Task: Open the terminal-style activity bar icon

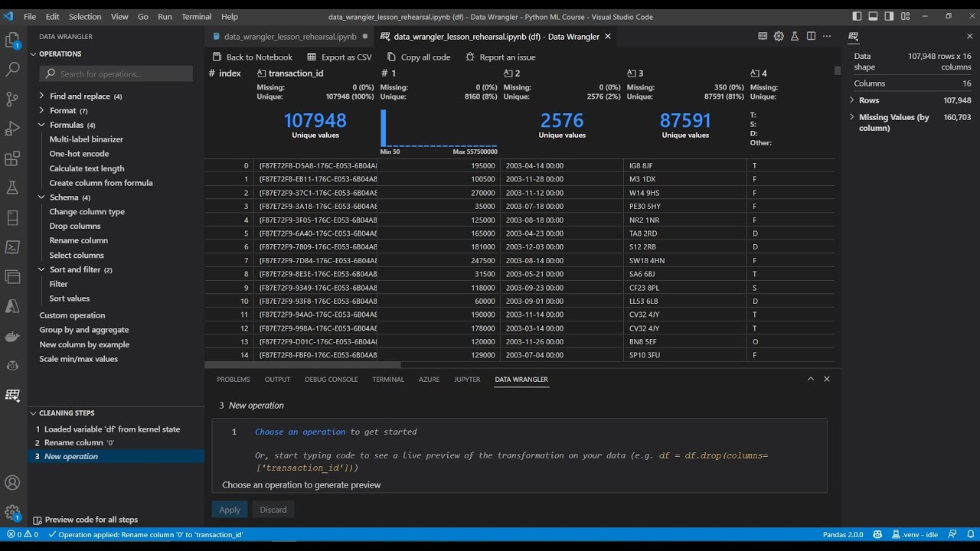Action: tap(12, 247)
